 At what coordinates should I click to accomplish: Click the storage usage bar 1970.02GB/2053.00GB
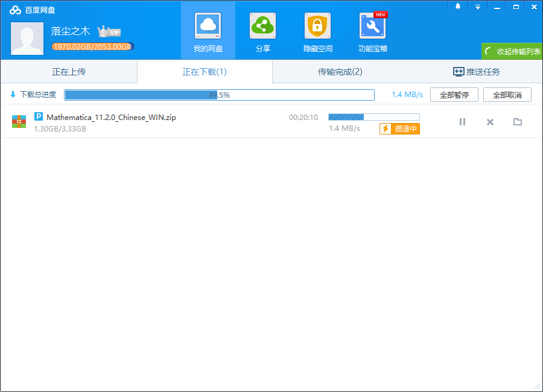coord(92,46)
